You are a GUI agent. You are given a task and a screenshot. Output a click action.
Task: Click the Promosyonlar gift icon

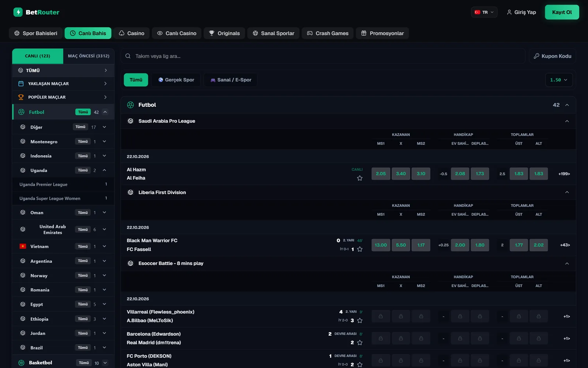click(364, 33)
